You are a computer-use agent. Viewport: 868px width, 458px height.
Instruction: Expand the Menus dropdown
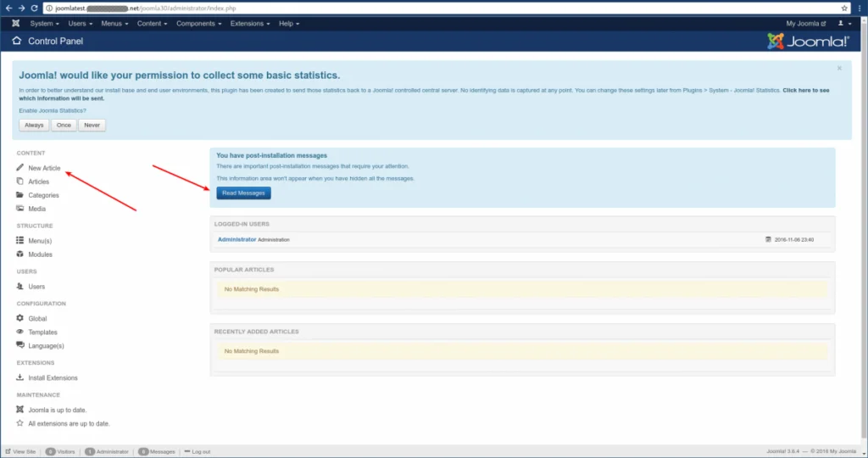coord(114,23)
